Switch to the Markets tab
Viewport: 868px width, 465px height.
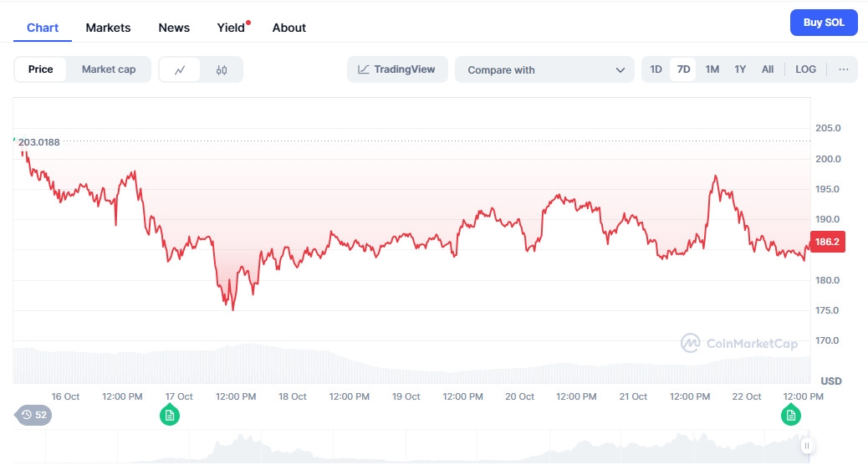click(108, 28)
